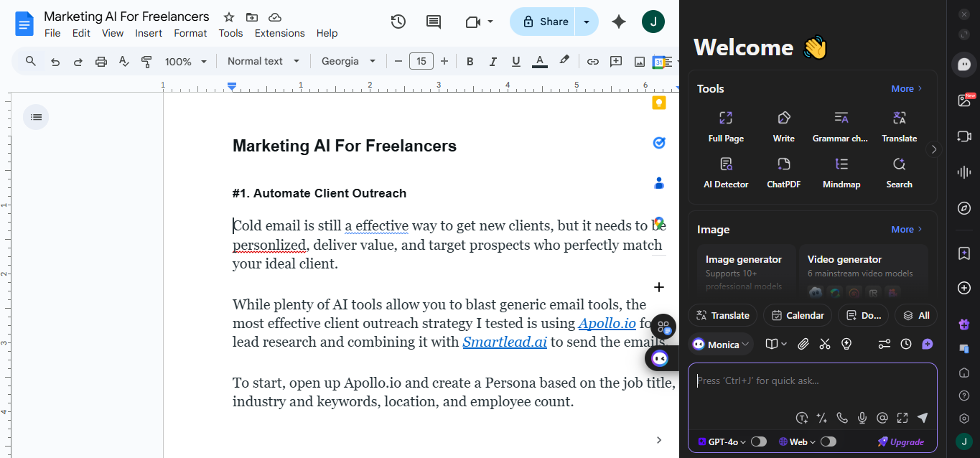Click the scissors screenshot icon in Monica
This screenshot has height=458, width=980.
(x=824, y=345)
